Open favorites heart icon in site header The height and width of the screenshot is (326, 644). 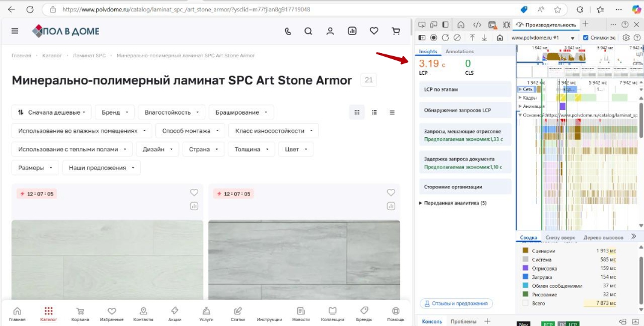tap(374, 31)
